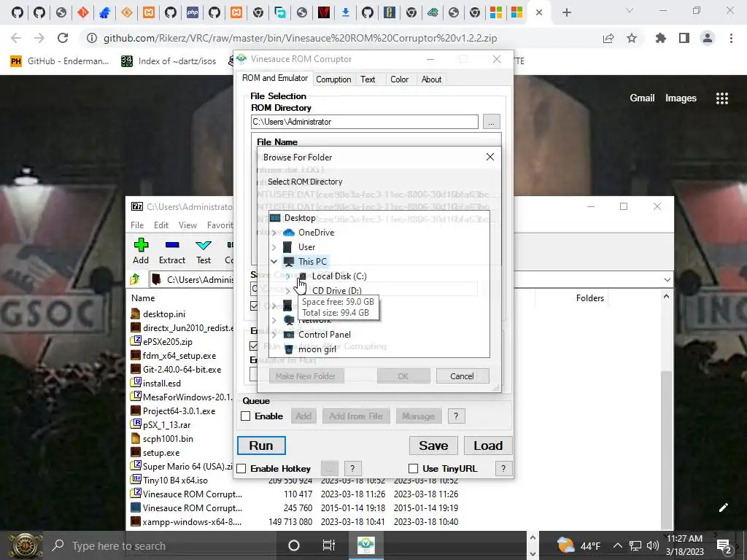Image resolution: width=747 pixels, height=560 pixels.
Task: Check the Enable Hotkey checkbox
Action: pyautogui.click(x=241, y=469)
